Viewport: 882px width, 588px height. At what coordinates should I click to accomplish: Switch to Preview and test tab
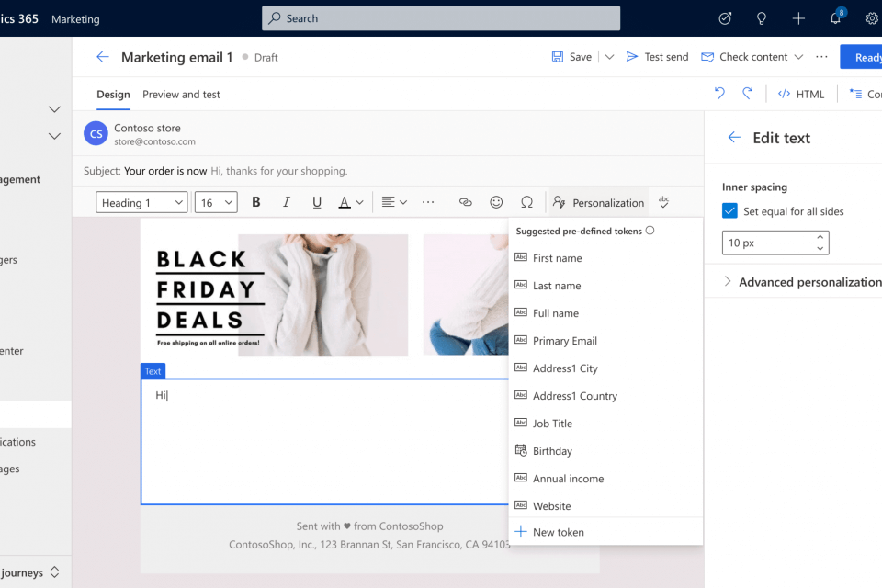tap(181, 95)
